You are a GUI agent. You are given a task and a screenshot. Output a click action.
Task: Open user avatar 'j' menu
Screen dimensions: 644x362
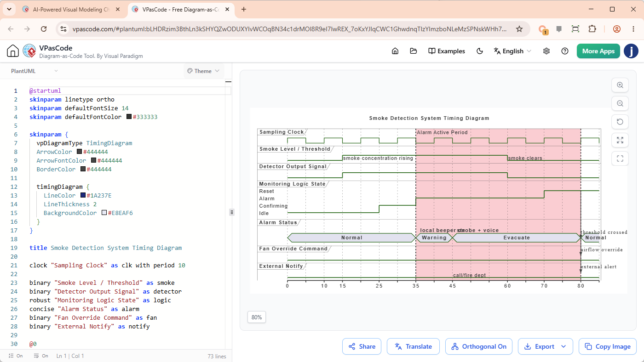(631, 51)
